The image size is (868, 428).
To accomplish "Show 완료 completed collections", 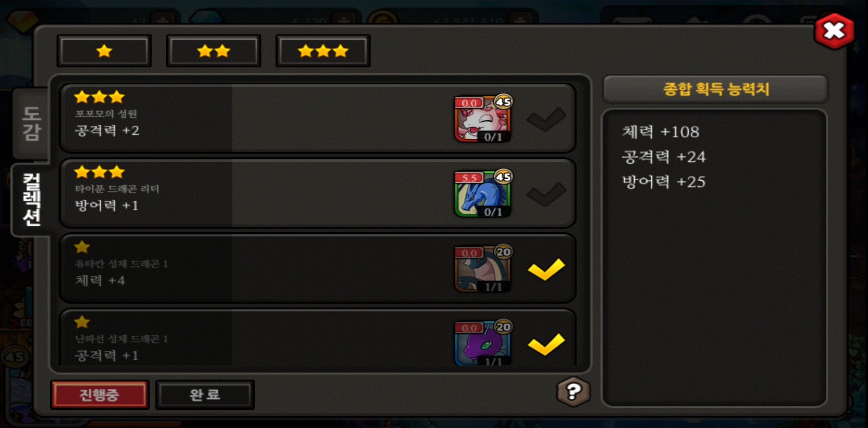I will [205, 394].
